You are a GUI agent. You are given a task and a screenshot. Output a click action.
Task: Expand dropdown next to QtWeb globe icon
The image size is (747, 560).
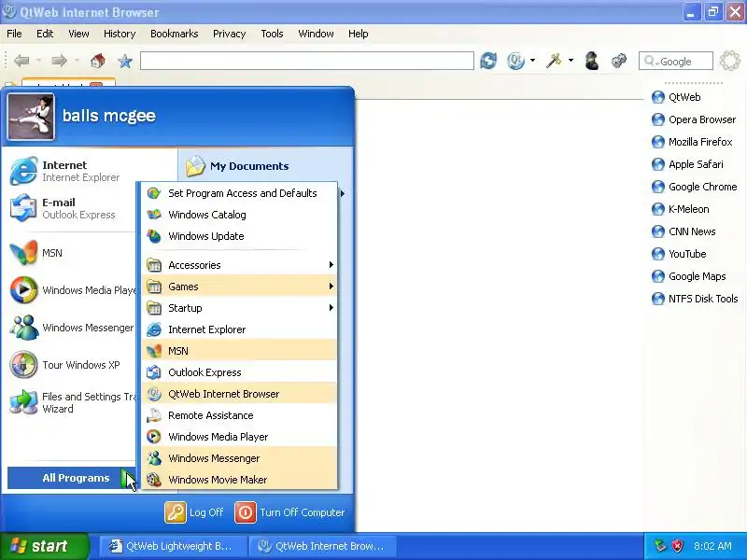532,61
